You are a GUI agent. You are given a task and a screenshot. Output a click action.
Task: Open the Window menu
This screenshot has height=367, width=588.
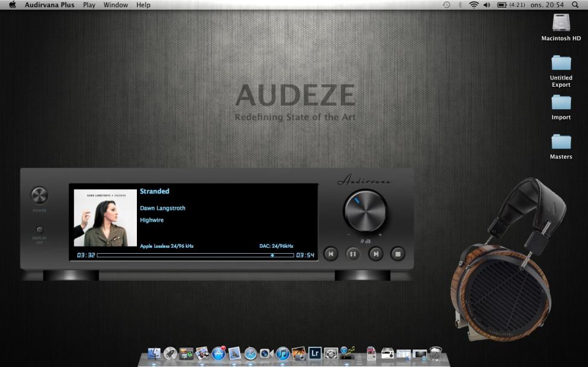116,5
